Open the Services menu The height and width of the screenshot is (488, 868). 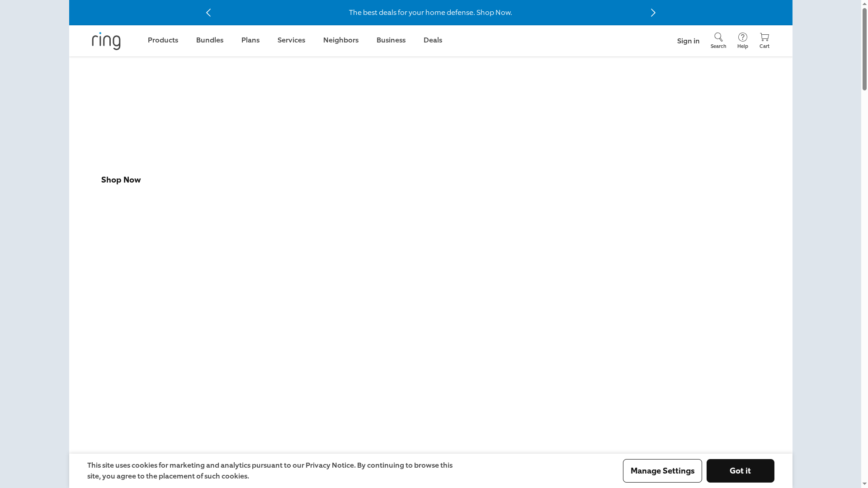point(291,40)
